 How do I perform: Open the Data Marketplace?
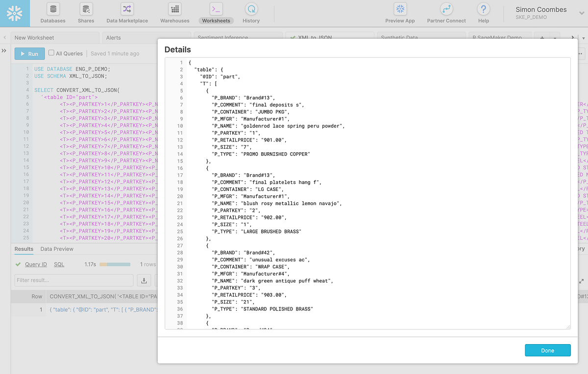tap(127, 13)
